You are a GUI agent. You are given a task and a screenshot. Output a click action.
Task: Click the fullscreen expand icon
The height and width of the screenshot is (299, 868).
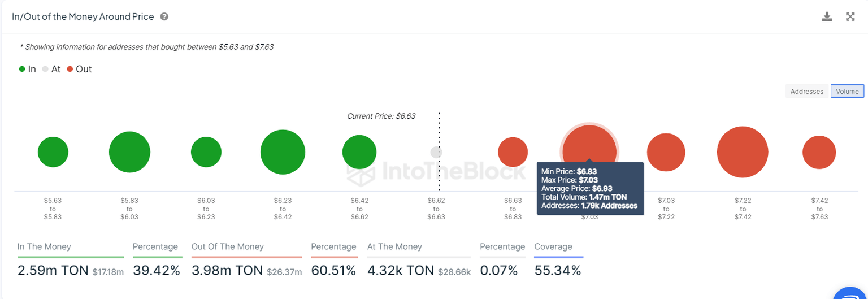(850, 16)
